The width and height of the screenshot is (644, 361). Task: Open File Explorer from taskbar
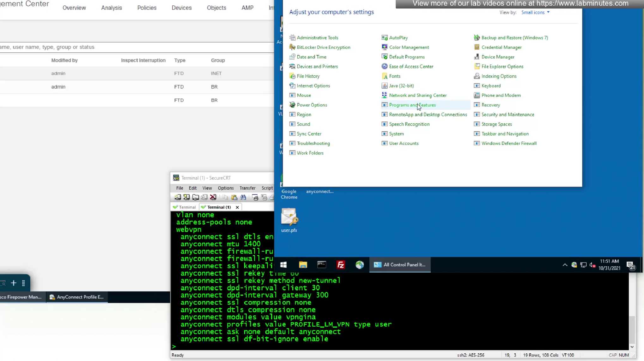303,265
